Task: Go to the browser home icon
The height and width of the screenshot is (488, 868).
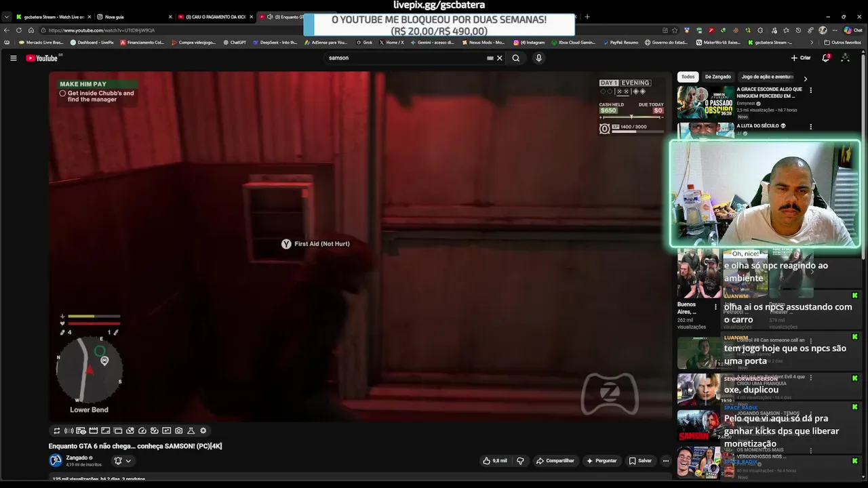Action: 31,30
